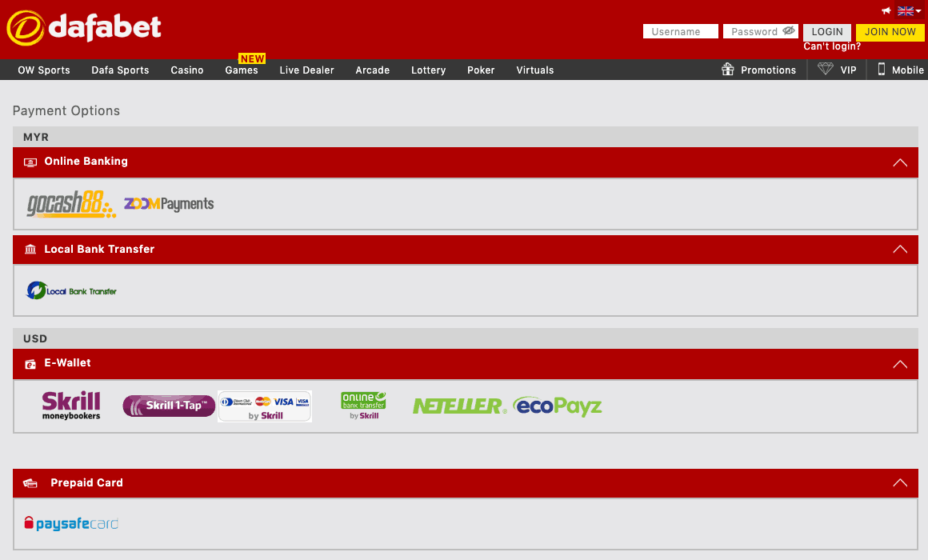The width and height of the screenshot is (928, 560).
Task: Click the paysafecard logo
Action: [x=71, y=524]
